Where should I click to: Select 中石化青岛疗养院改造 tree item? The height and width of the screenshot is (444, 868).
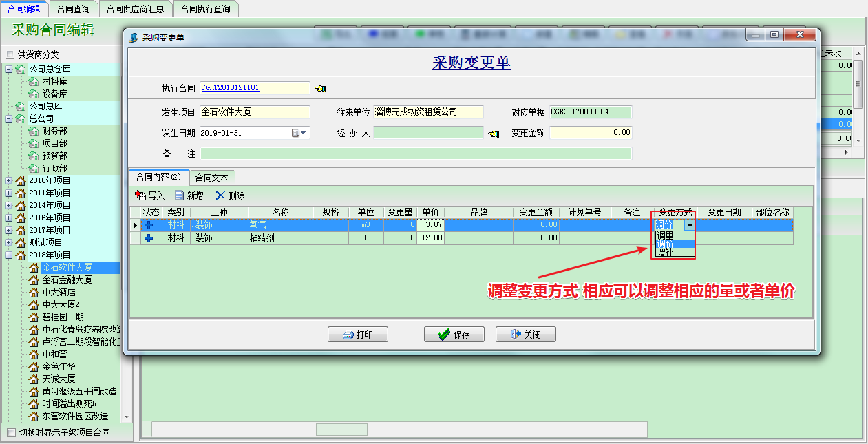[x=81, y=329]
